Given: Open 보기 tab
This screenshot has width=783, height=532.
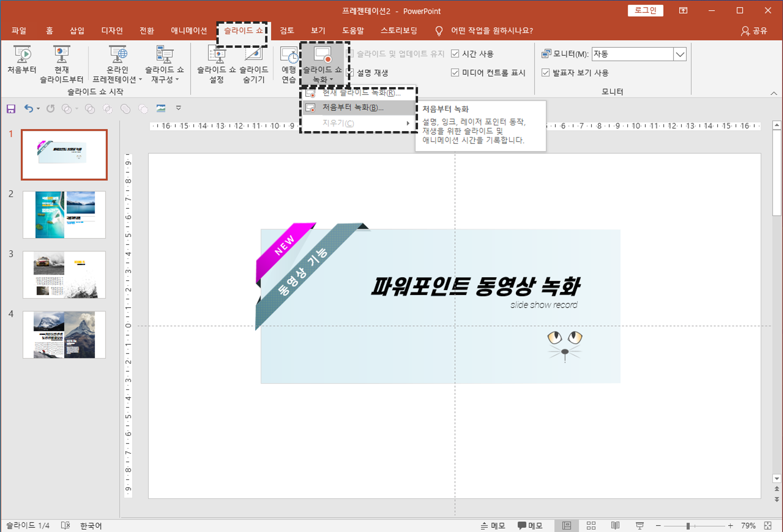Looking at the screenshot, I should coord(318,31).
